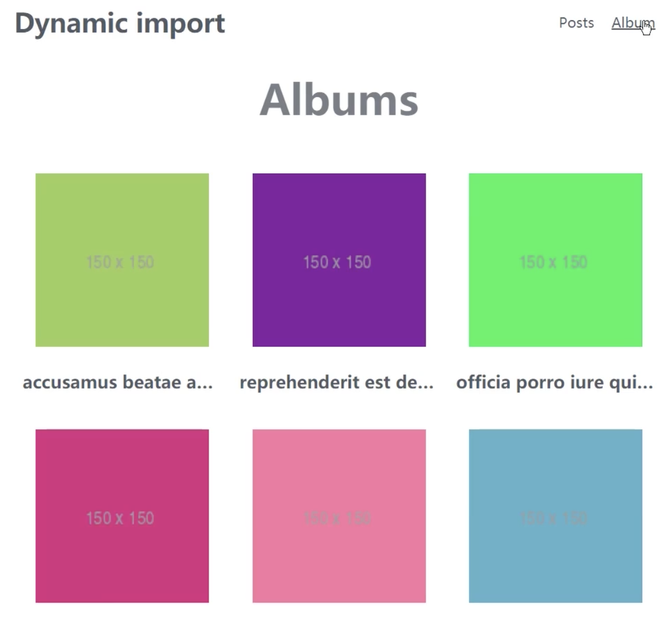Open the Posts navigation link
The image size is (672, 622).
(576, 23)
